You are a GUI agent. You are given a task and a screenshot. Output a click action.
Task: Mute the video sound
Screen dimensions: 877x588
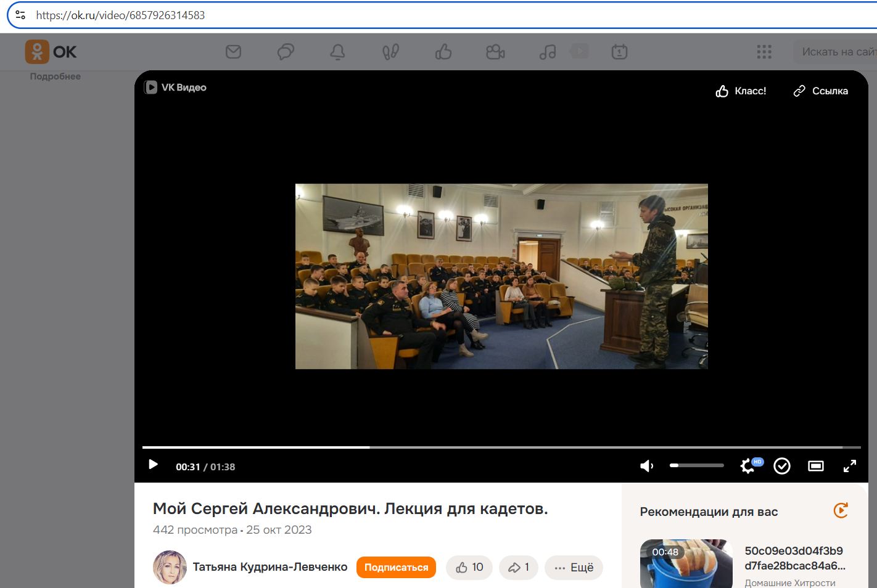pos(646,466)
